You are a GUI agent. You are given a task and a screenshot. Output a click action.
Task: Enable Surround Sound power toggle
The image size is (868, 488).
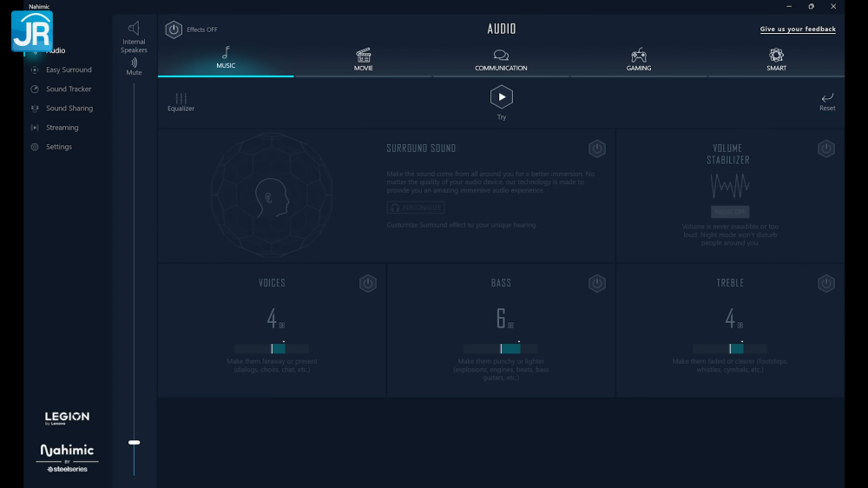point(596,148)
